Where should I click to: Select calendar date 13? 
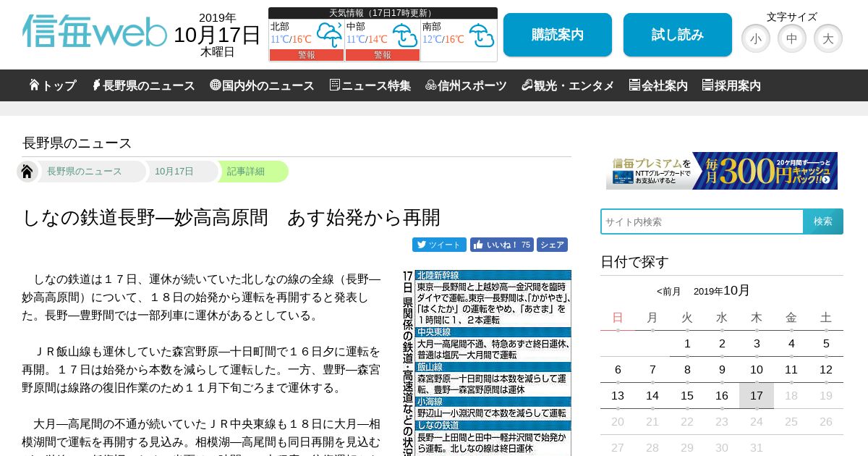[618, 396]
